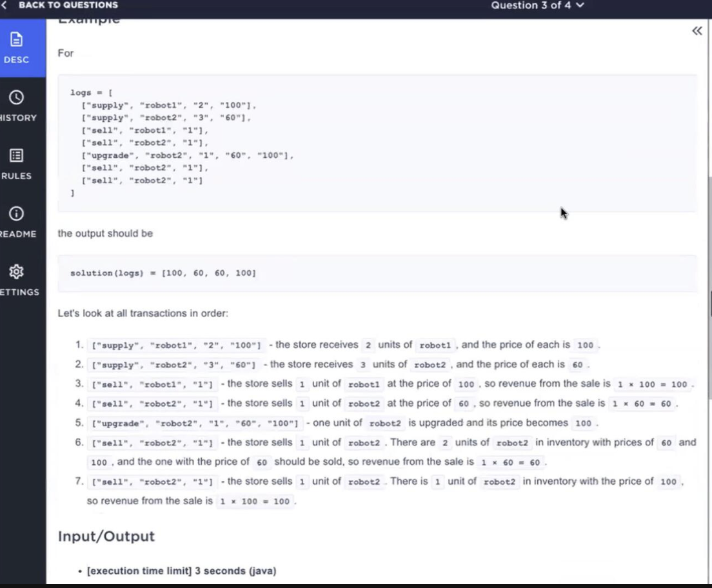
Task: Click transaction step 3 sell robot1 snippet
Action: [153, 384]
